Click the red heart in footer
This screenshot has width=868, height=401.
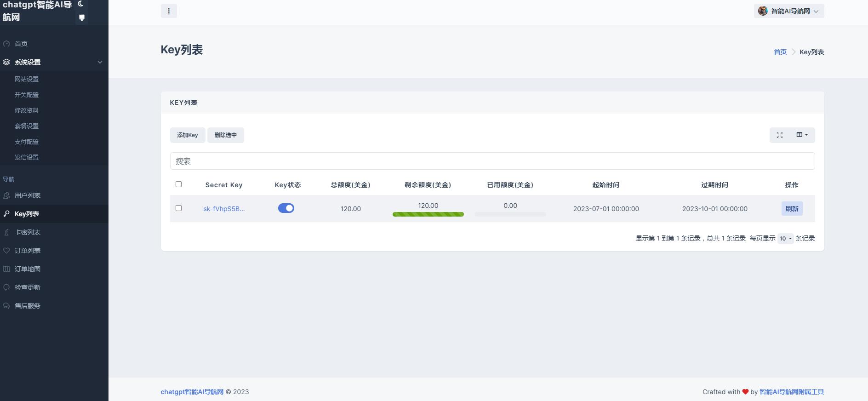coord(745,392)
